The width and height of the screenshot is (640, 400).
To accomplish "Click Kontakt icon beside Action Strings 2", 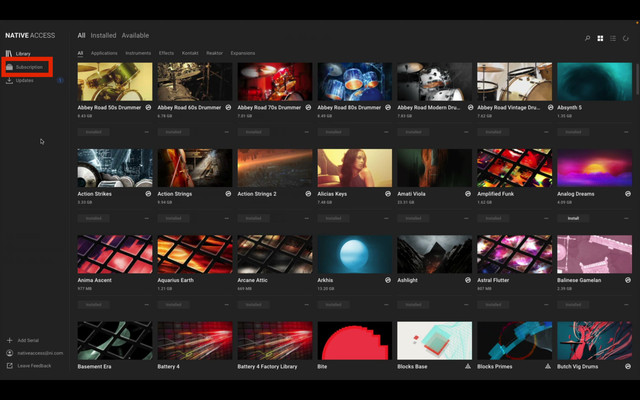I will pyautogui.click(x=308, y=194).
